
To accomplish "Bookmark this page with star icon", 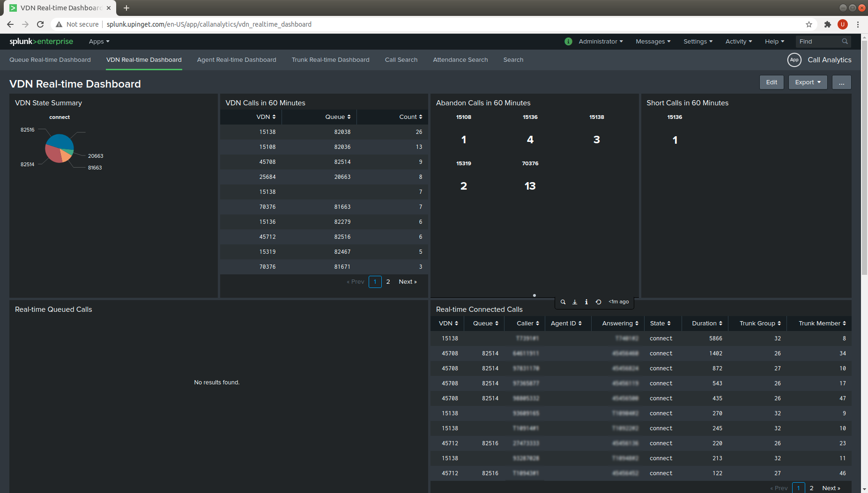I will pos(809,24).
